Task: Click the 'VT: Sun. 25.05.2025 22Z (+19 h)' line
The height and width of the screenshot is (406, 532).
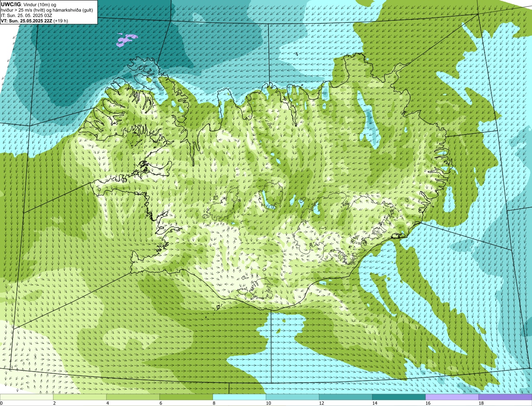Action: point(34,20)
